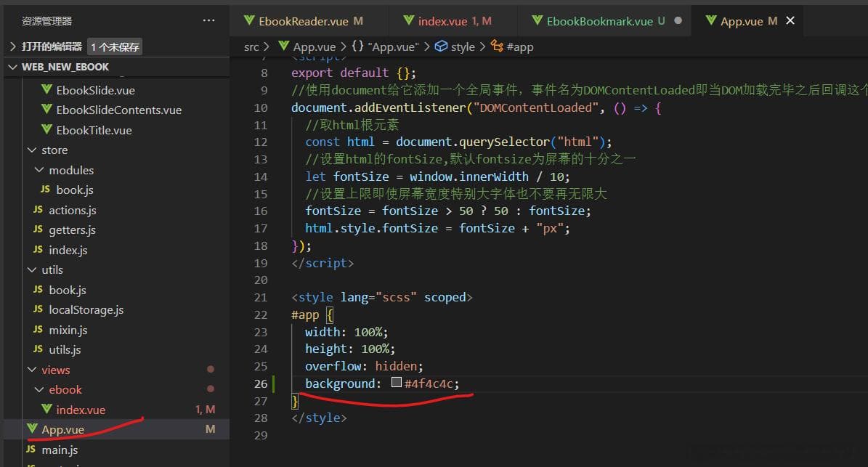Viewport: 868px width, 467px height.
Task: Click the style breadcrumb segment
Action: [463, 47]
